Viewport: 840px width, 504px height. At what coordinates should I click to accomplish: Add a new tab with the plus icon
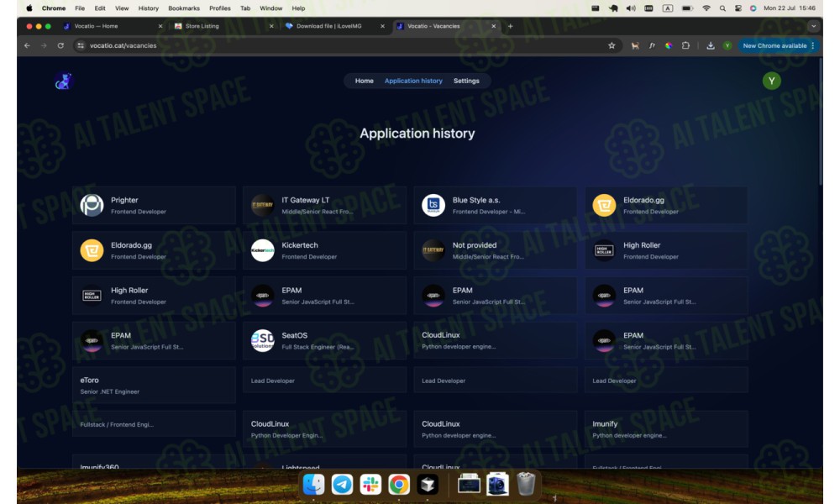click(510, 26)
